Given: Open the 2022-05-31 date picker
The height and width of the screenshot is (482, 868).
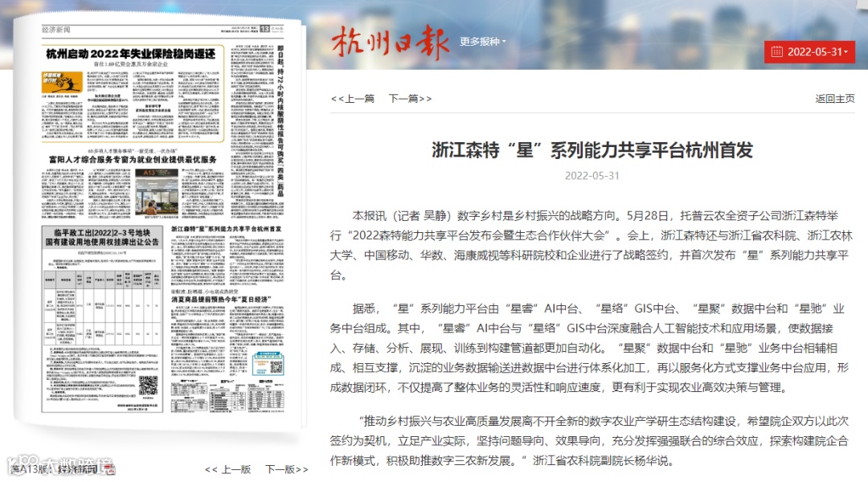Looking at the screenshot, I should tap(809, 52).
